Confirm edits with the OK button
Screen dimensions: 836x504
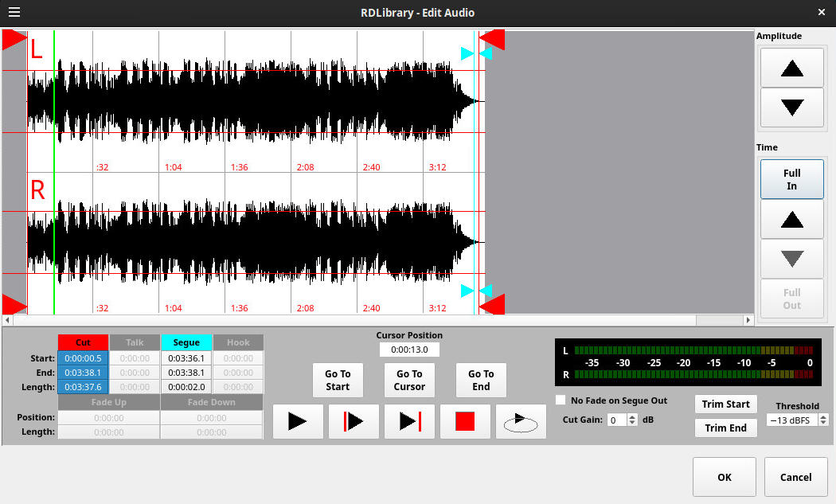[725, 477]
